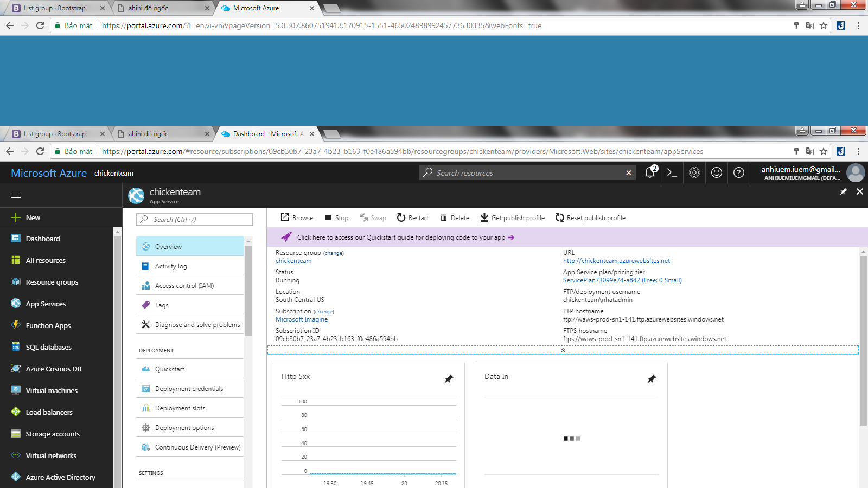Pin the blade to dashboard
The height and width of the screenshot is (488, 868).
pos(844,191)
